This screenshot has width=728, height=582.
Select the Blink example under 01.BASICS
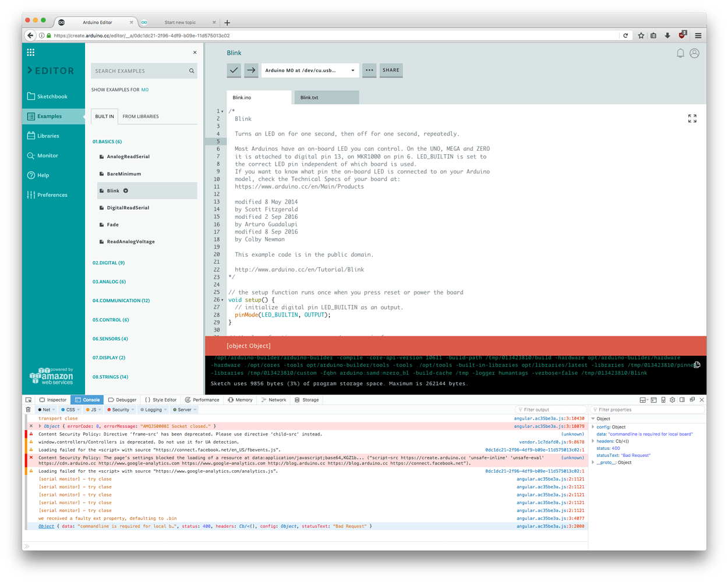pos(112,190)
